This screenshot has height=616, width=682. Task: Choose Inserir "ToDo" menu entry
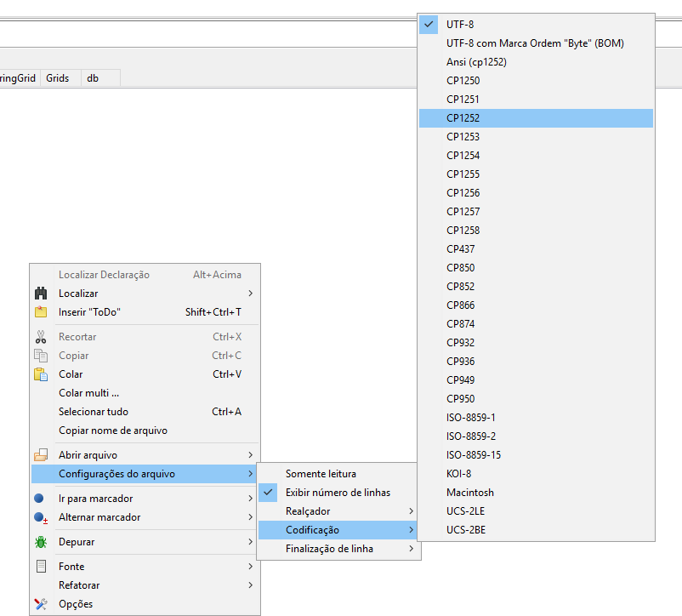[x=145, y=312]
